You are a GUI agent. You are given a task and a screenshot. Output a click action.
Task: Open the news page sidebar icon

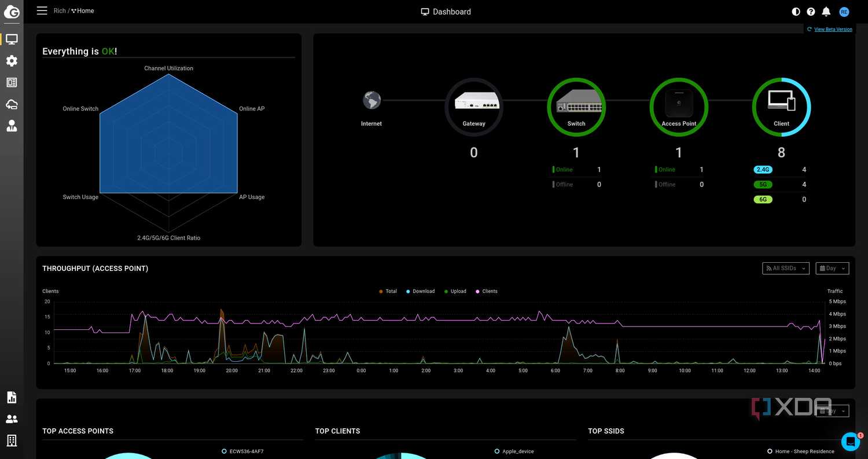click(x=12, y=83)
